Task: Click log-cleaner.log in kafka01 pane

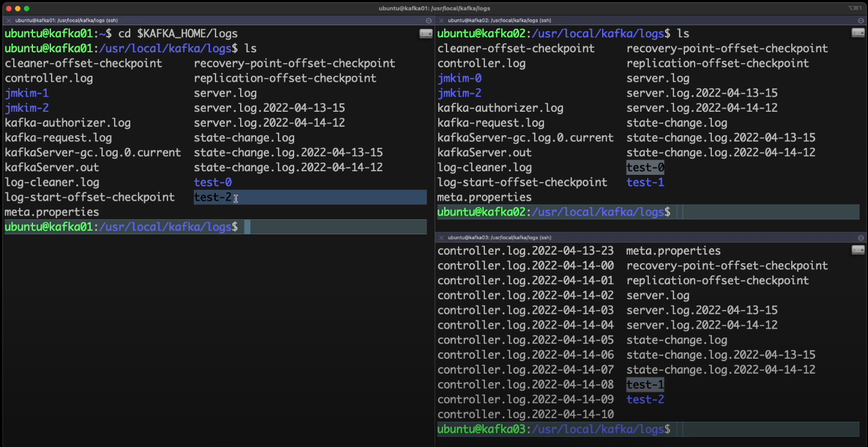Action: [52, 182]
